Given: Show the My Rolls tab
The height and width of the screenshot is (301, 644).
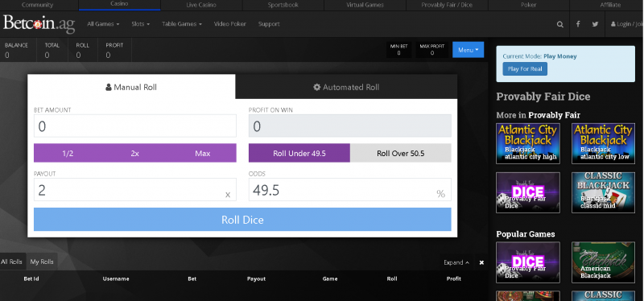Looking at the screenshot, I should click(x=42, y=262).
